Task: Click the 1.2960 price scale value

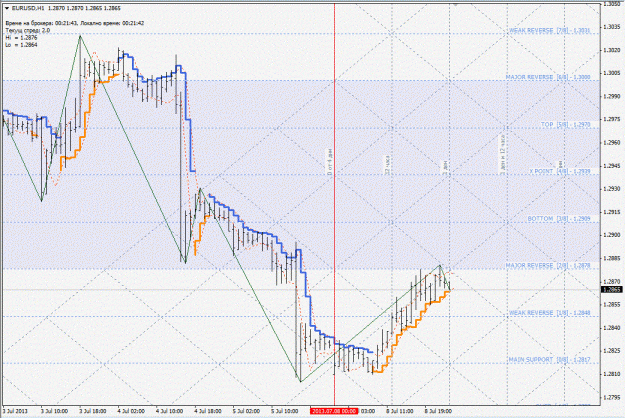Action: (x=611, y=142)
